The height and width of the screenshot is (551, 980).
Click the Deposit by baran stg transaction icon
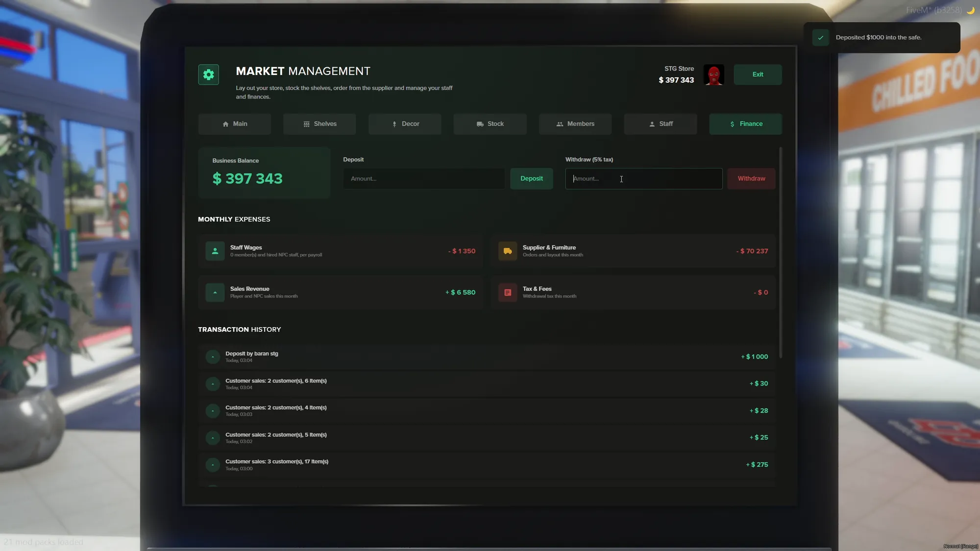tap(213, 357)
